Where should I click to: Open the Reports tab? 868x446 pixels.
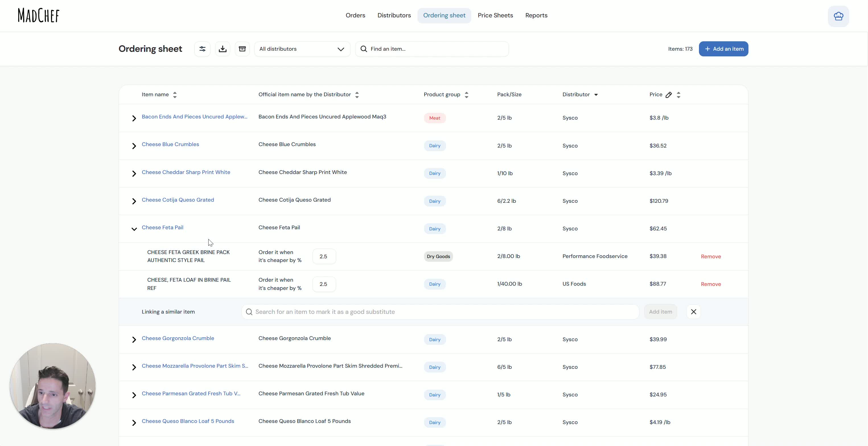click(536, 15)
